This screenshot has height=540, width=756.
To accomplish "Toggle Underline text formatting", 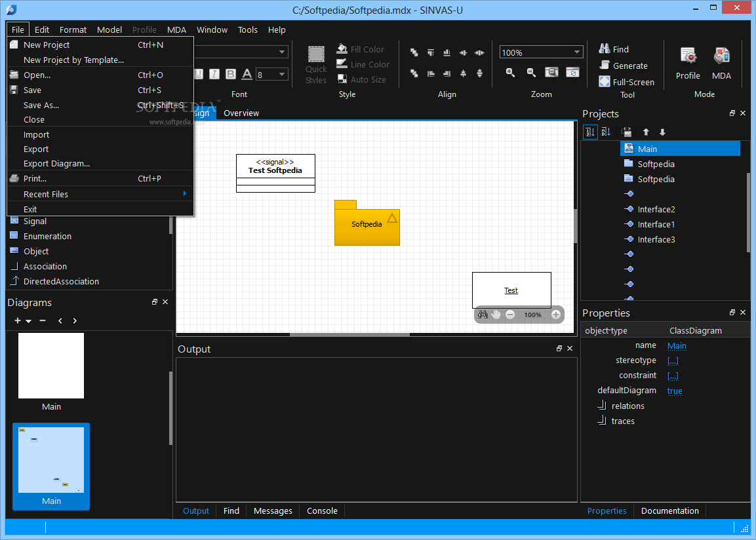I will point(199,73).
